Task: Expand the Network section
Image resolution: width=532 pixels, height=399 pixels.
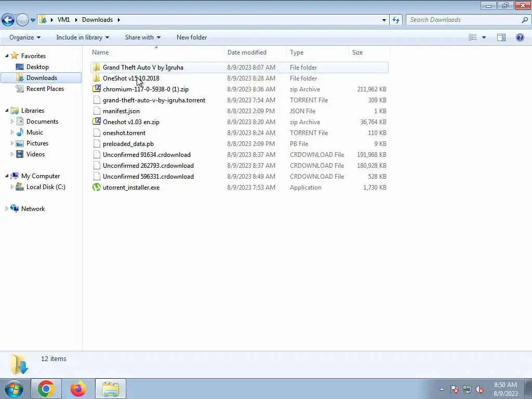Action: coord(7,208)
